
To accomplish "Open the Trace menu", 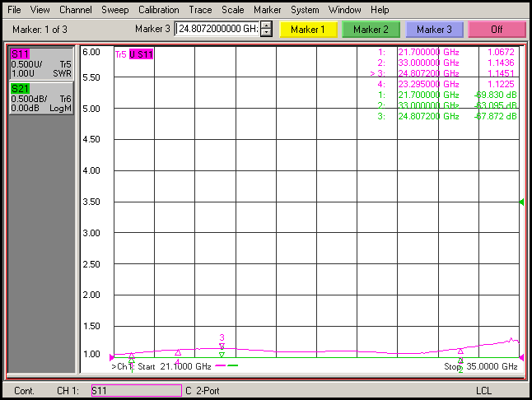I will tap(200, 10).
